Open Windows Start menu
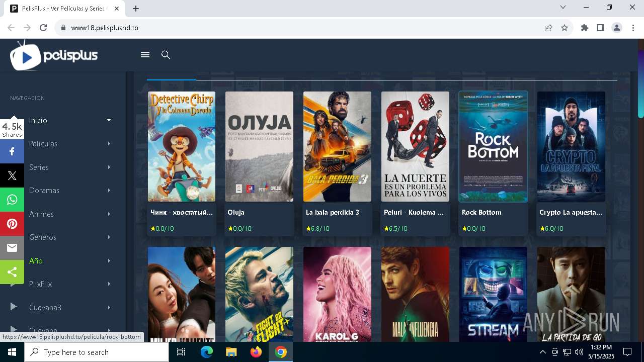 tap(12, 352)
